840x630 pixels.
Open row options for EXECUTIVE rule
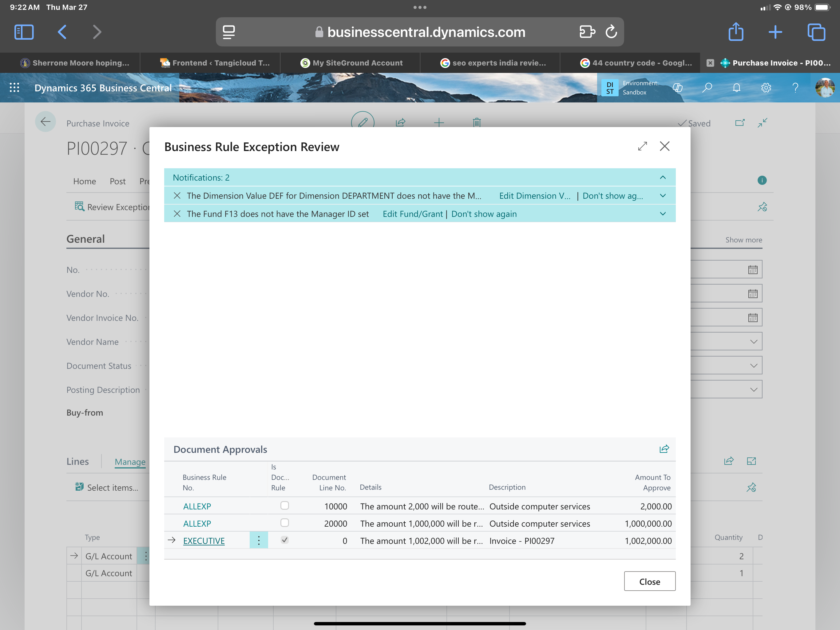259,540
